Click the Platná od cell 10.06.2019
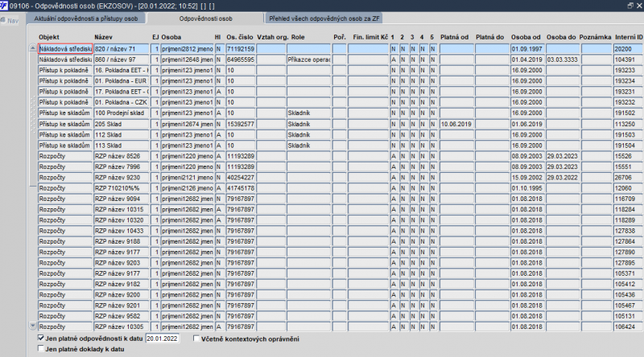This screenshot has width=644, height=357. 456,124
